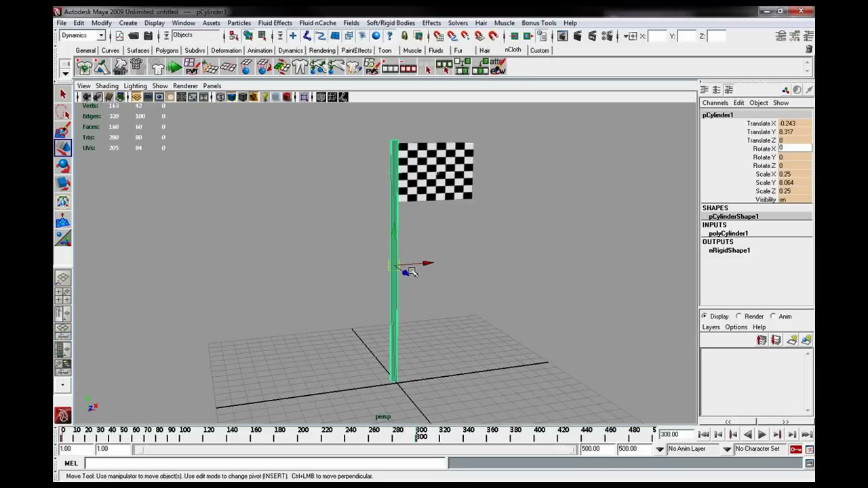Click the lock selection padlock icon
This screenshot has height=488, width=868.
click(404, 36)
